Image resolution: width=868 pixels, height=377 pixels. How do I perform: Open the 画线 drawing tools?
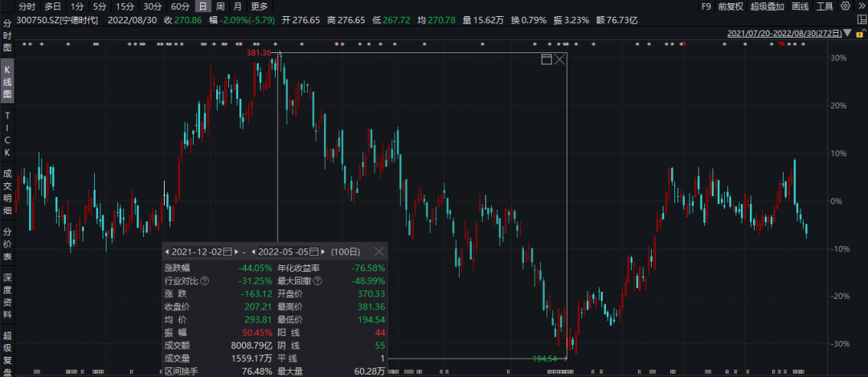tap(800, 6)
